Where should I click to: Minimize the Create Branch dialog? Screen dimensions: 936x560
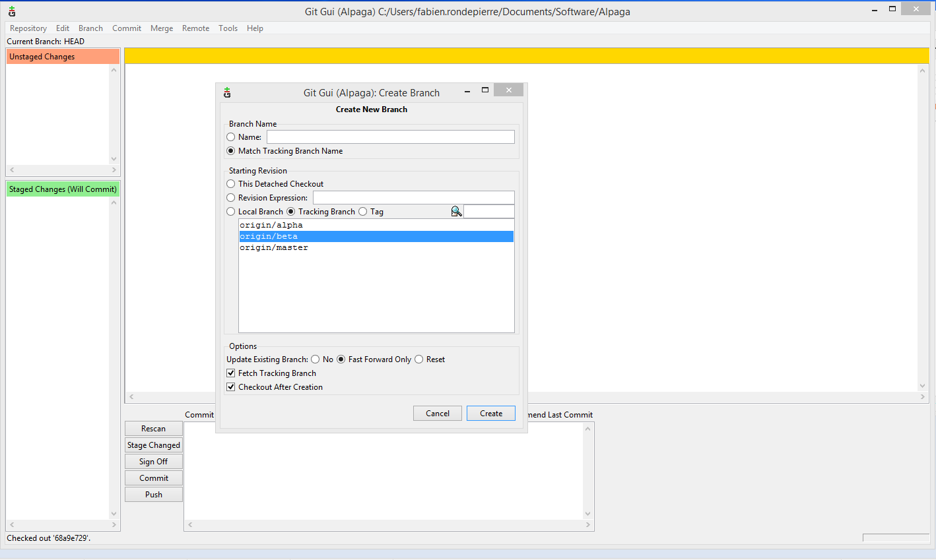tap(467, 91)
